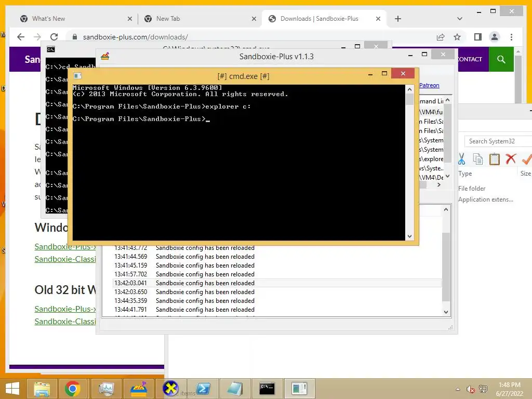
Task: Click the muted volume tray icon
Action: click(x=470, y=389)
